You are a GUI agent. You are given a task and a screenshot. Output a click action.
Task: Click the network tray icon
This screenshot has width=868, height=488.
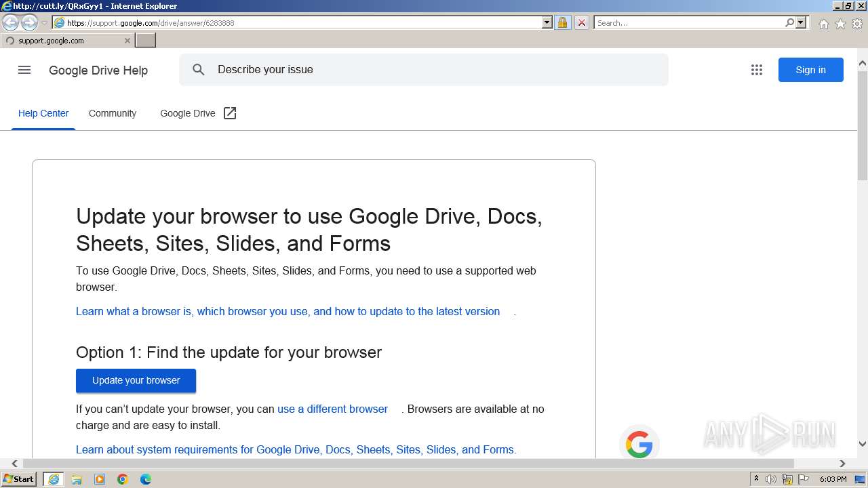click(787, 479)
